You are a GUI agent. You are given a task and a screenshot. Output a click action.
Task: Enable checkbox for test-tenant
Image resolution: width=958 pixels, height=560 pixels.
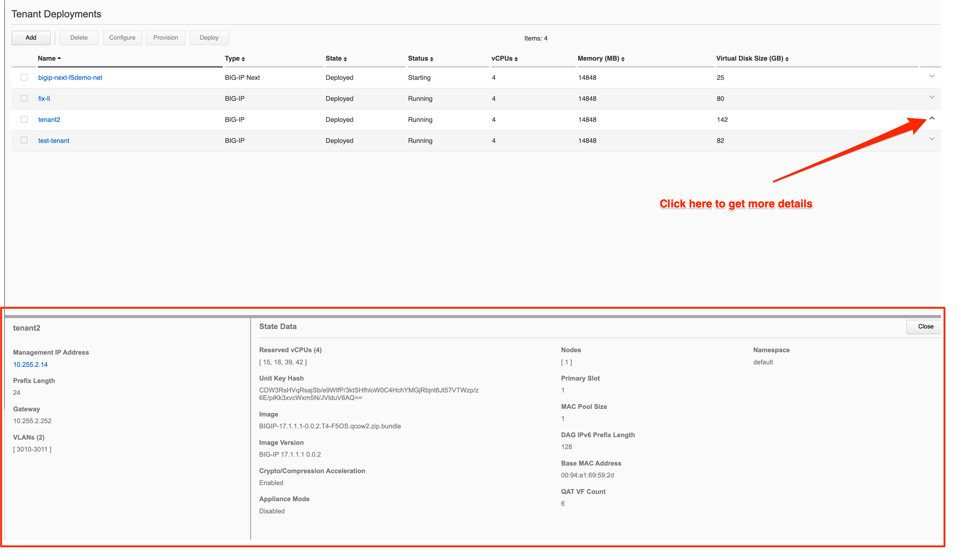pos(24,140)
